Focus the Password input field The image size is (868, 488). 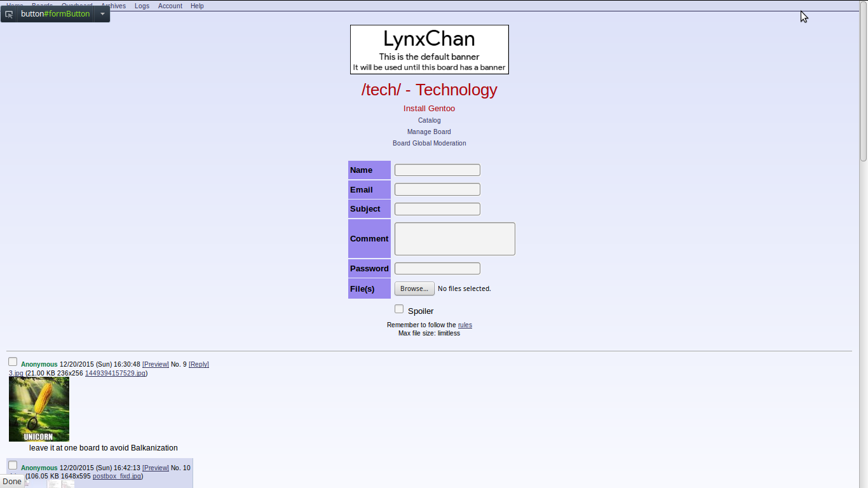click(437, 268)
